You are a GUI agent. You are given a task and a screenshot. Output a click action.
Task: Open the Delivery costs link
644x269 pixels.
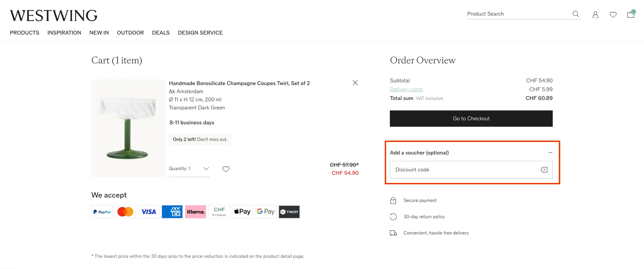[x=406, y=89]
